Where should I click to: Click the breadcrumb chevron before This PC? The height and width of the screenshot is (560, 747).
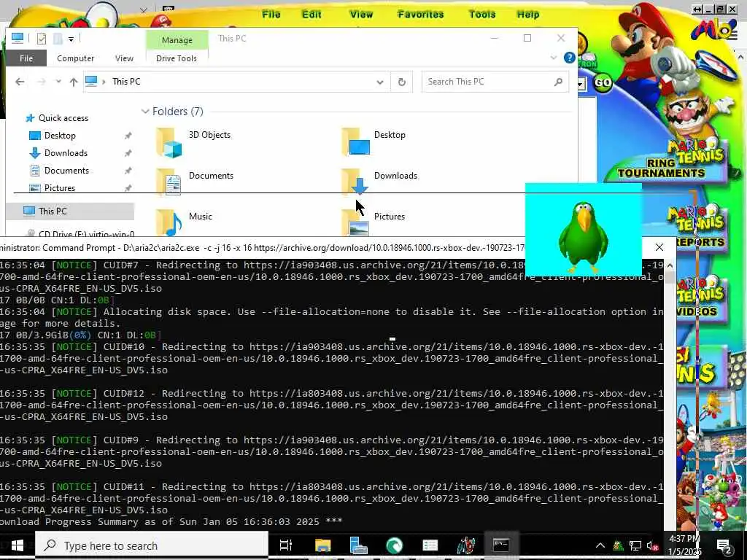[104, 82]
